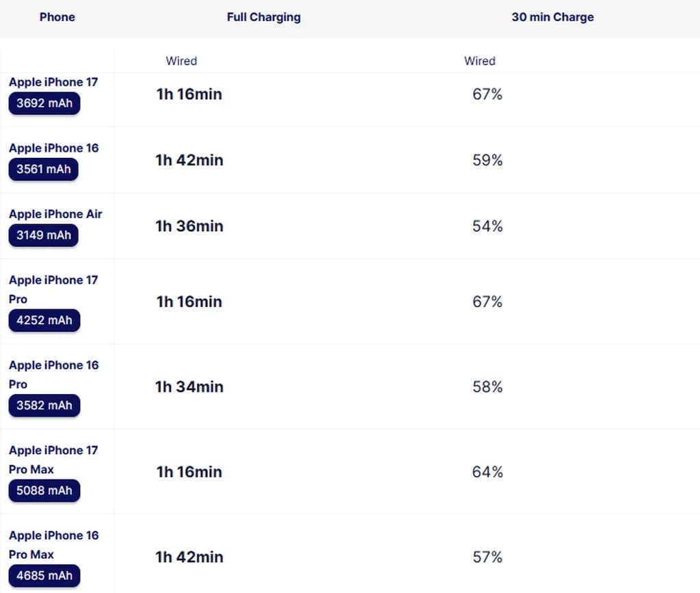
Task: Click Wired label under 30 min Charge
Action: [480, 61]
